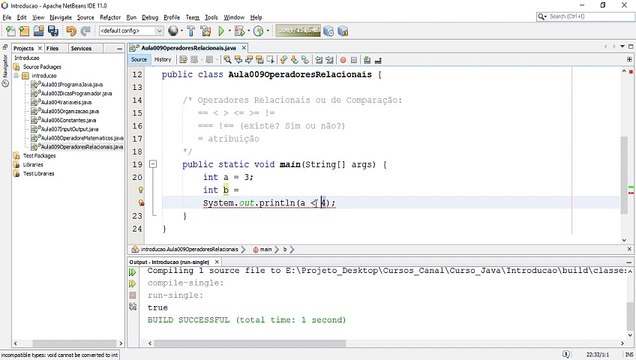The width and height of the screenshot is (636, 360).
Task: Click the Comment lines icon
Action: coord(367,60)
